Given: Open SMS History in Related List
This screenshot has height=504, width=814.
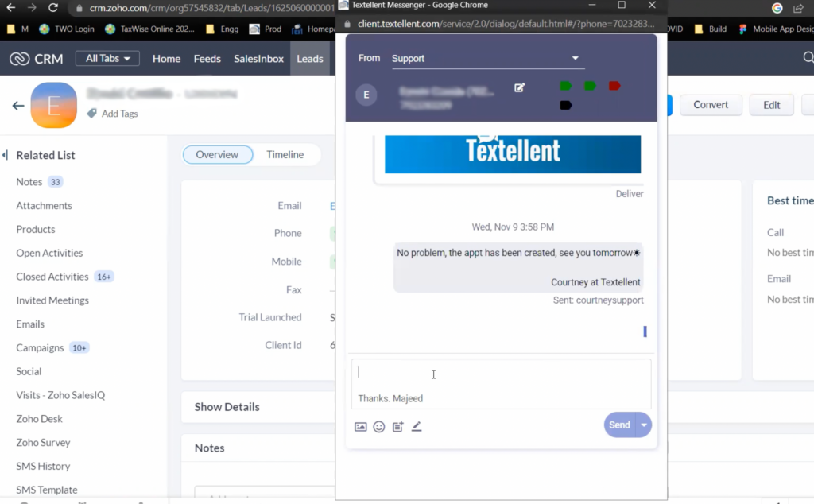Looking at the screenshot, I should pyautogui.click(x=43, y=466).
